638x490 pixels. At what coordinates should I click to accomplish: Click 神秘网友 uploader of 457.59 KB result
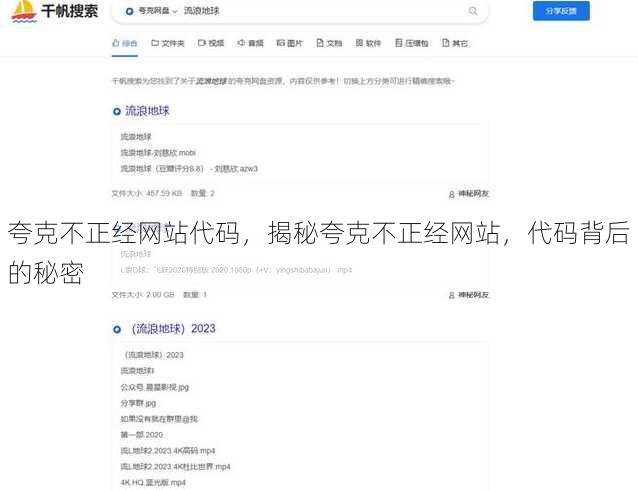click(x=468, y=194)
